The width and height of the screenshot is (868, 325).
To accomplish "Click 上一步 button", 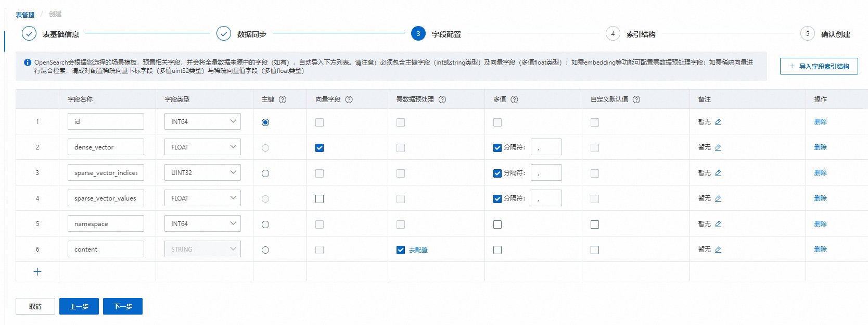I will tap(79, 306).
